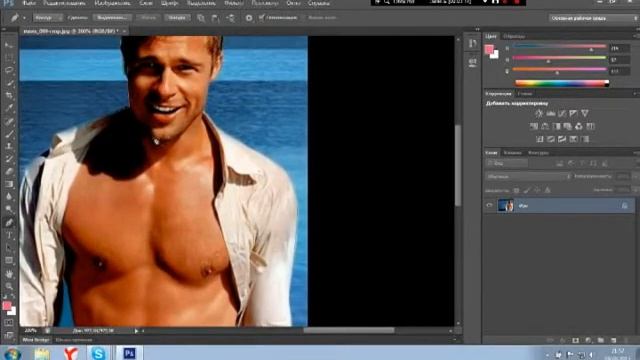
Task: Switch to the Образцы swatches tab
Action: click(x=514, y=36)
